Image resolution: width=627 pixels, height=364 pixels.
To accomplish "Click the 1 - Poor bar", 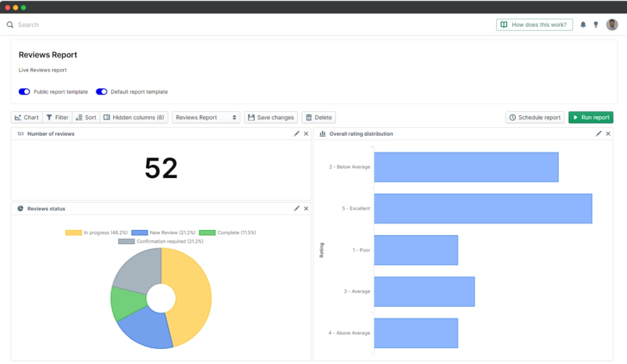I will 416,250.
